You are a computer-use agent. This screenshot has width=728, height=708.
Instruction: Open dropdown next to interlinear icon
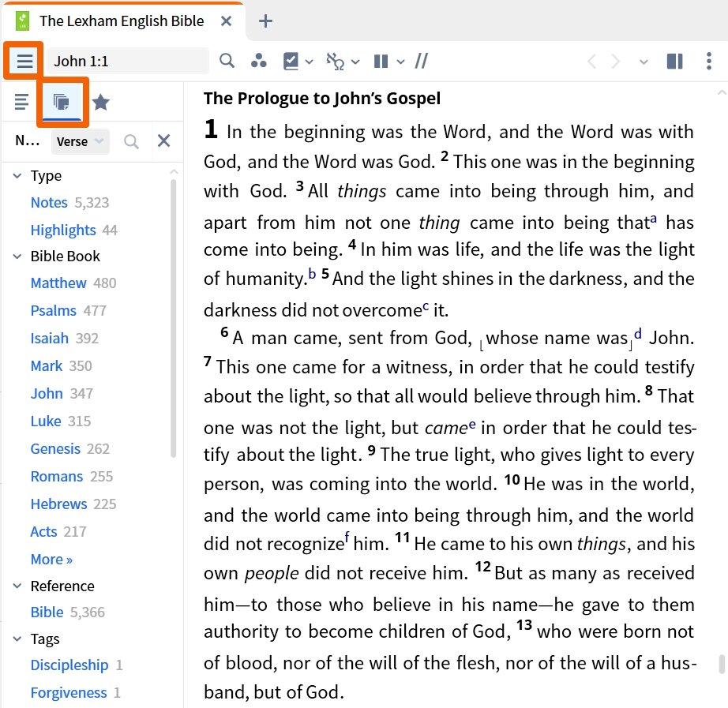pos(355,62)
